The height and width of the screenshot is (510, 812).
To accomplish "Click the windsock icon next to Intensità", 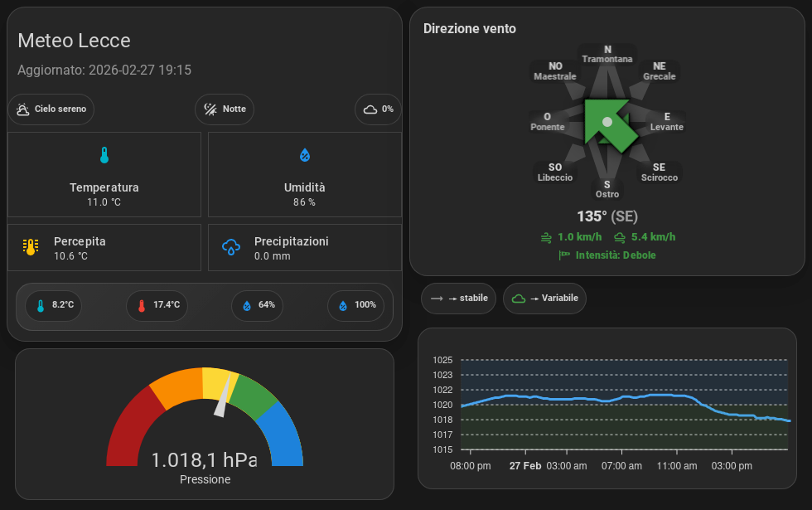I will [565, 255].
